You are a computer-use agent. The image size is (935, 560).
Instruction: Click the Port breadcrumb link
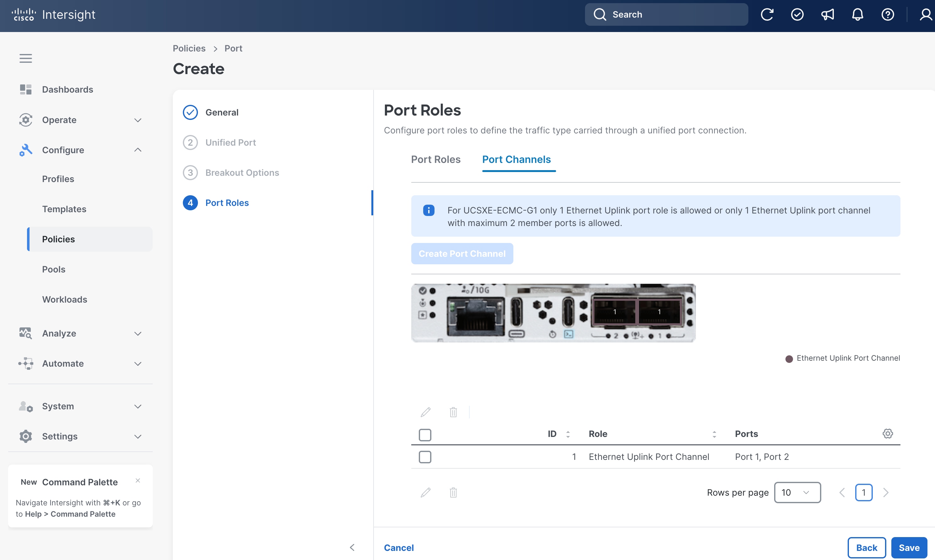click(x=233, y=48)
